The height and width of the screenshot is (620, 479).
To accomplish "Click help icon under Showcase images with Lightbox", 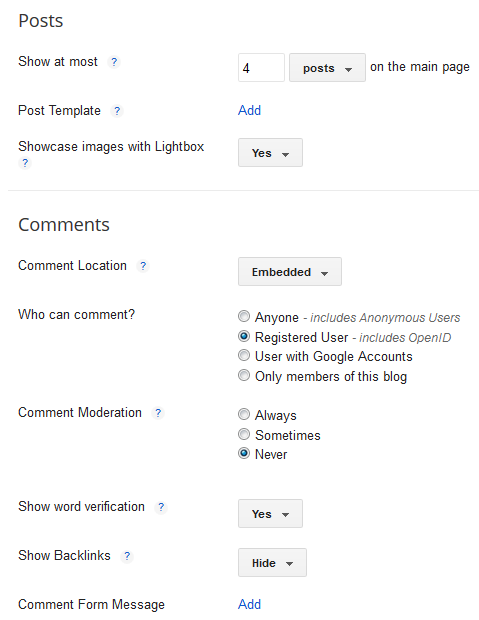I will click(x=25, y=163).
